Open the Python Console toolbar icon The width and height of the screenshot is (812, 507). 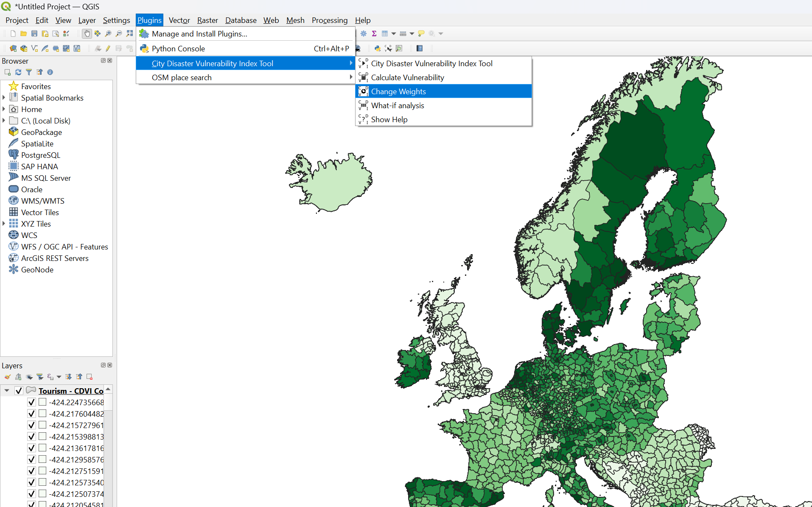coord(377,48)
